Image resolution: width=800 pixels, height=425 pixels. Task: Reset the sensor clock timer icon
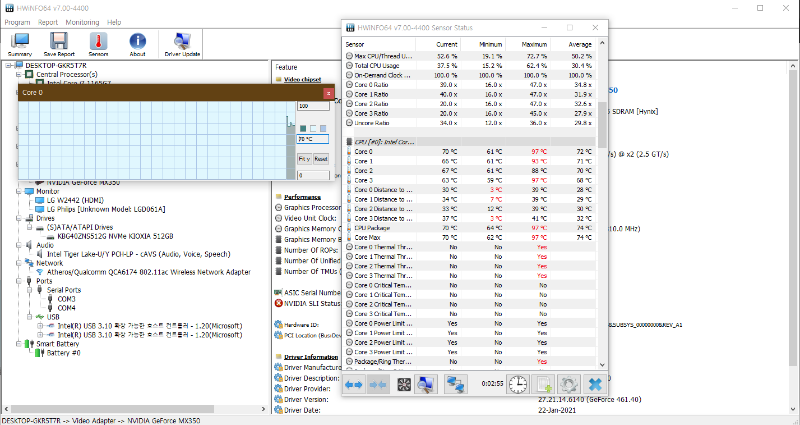coord(518,384)
